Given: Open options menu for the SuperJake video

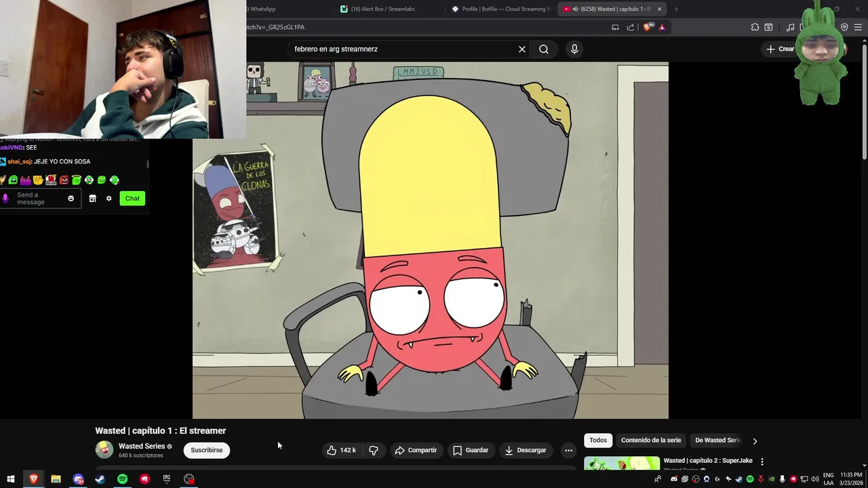Looking at the screenshot, I should [762, 462].
